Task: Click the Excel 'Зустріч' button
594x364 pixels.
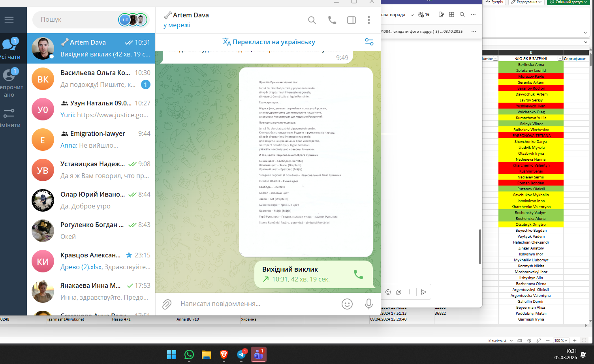Action: coord(494,2)
